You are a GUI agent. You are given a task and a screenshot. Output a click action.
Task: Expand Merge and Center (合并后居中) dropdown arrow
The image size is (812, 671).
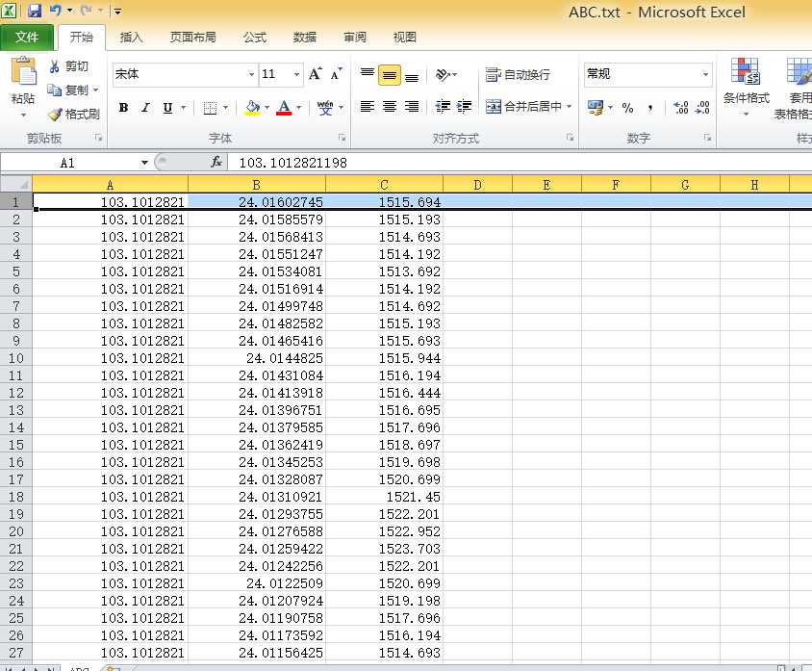pyautogui.click(x=570, y=107)
